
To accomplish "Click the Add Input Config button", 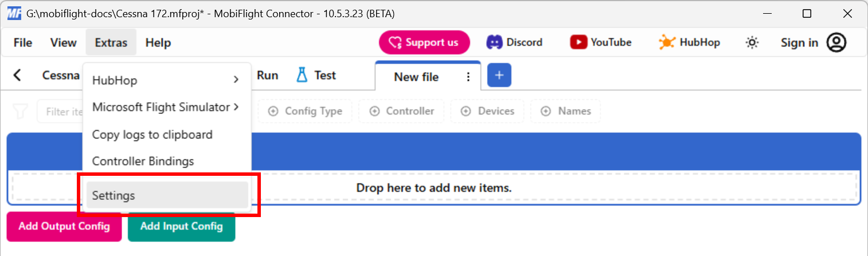I will (181, 226).
